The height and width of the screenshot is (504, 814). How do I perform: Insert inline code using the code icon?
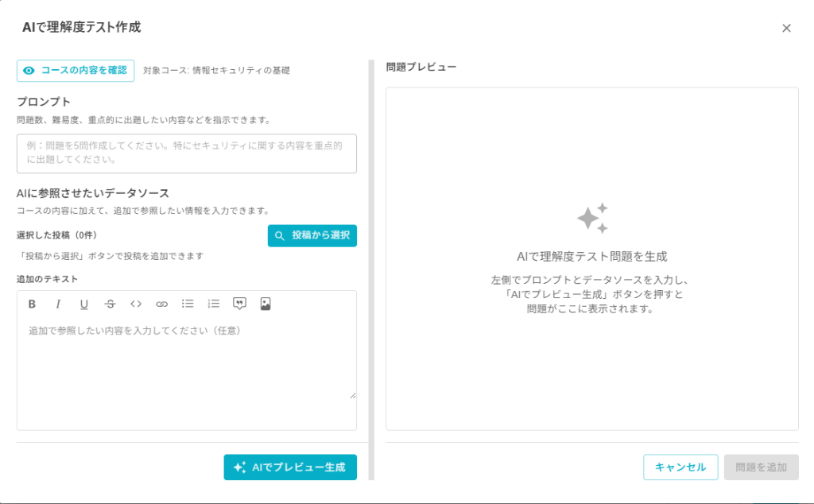point(136,304)
